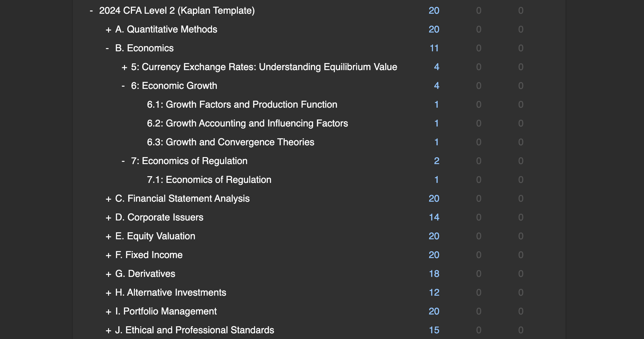Expand C. Financial Statement Analysis deck
The image size is (644, 339).
click(x=108, y=199)
